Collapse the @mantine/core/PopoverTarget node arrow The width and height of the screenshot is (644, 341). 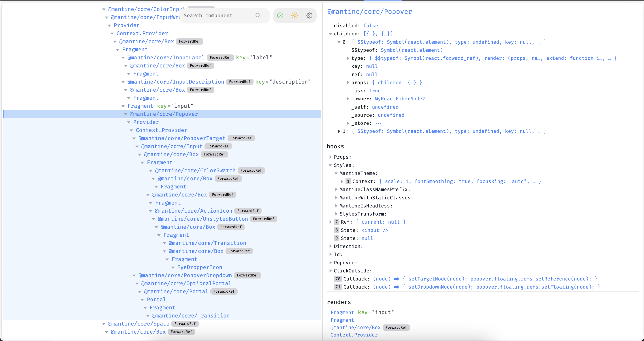click(x=134, y=138)
